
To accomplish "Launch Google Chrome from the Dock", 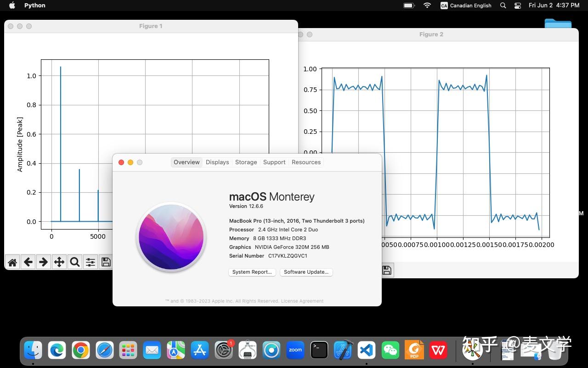I will point(81,351).
